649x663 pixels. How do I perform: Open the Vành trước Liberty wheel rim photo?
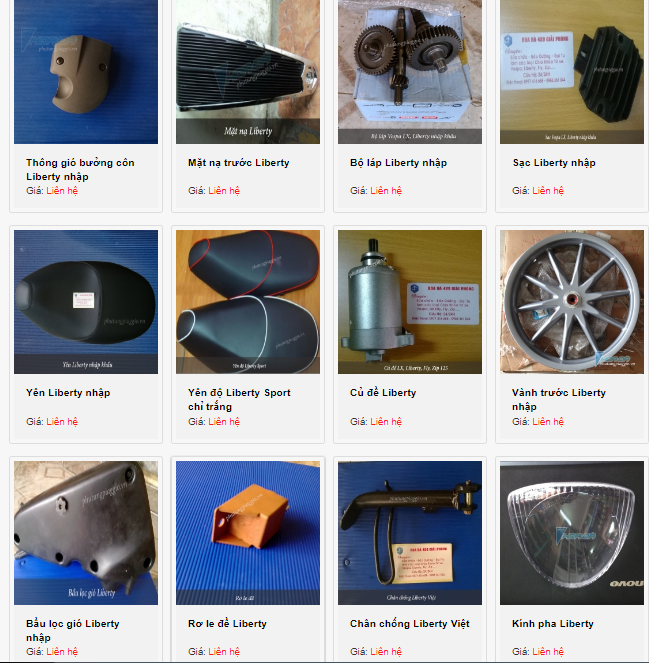pos(572,302)
